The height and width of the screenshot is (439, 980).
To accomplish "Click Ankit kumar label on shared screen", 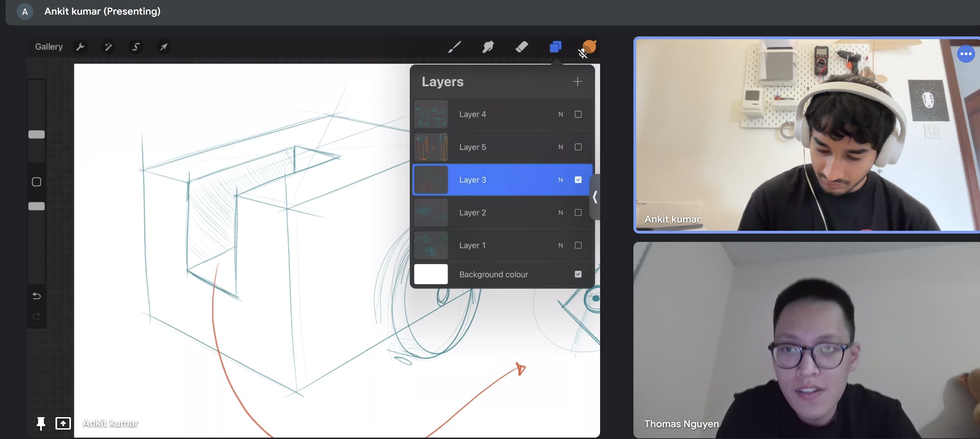I will coord(110,423).
